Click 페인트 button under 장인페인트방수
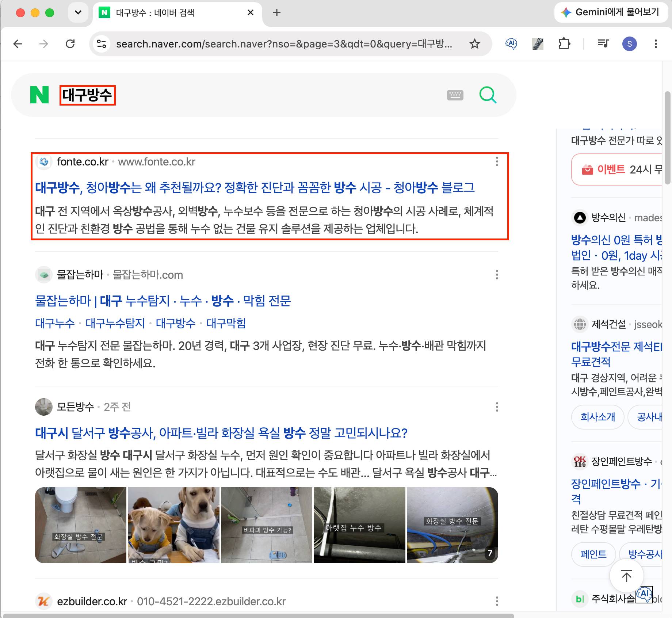 [x=593, y=554]
